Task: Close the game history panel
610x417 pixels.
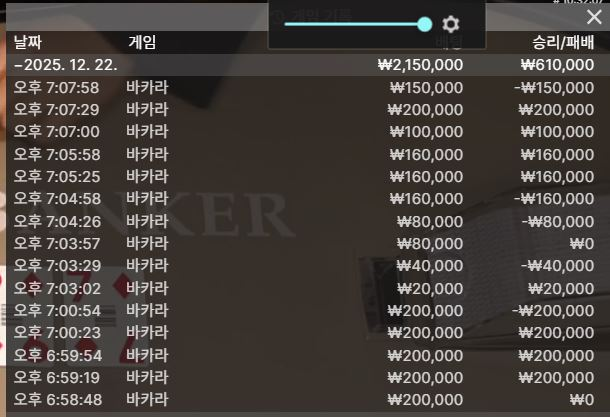Action: pyautogui.click(x=594, y=17)
